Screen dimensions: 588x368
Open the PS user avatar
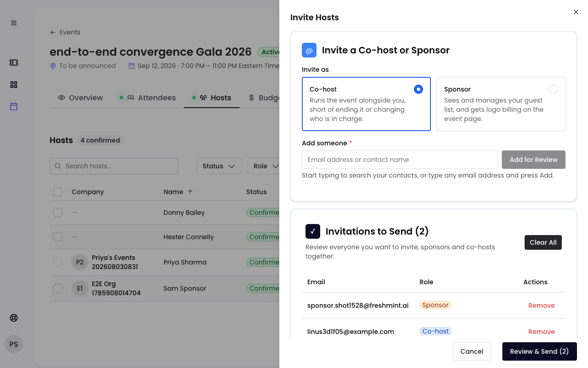[x=14, y=344]
